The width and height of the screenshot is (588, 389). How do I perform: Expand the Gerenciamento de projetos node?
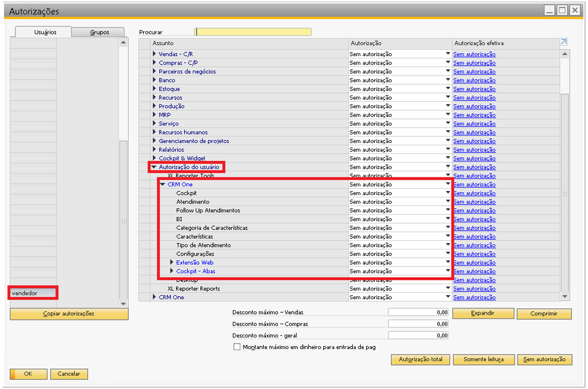point(154,141)
